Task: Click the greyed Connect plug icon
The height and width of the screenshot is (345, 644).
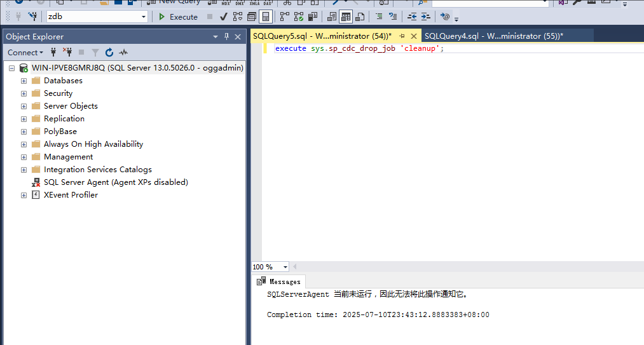Action: [18, 17]
